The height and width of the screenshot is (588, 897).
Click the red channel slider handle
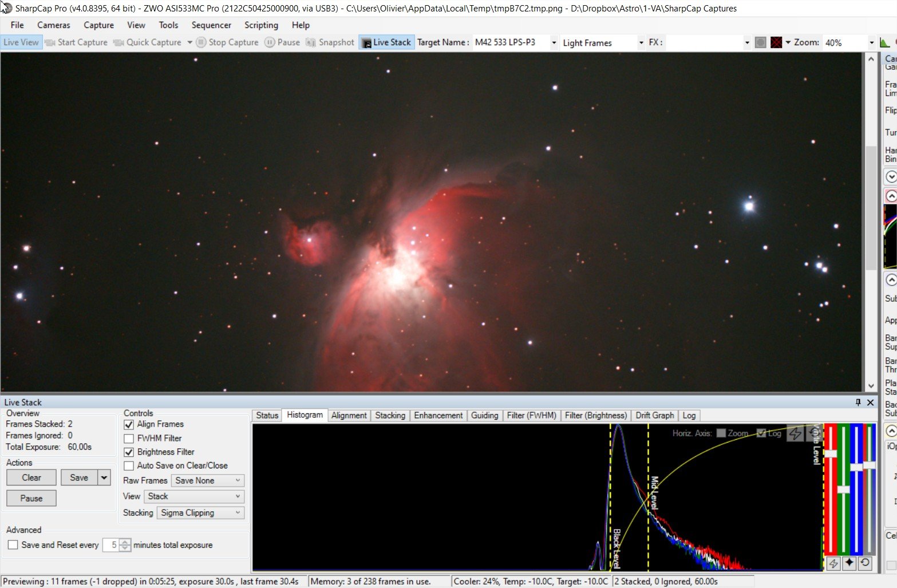pyautogui.click(x=830, y=453)
